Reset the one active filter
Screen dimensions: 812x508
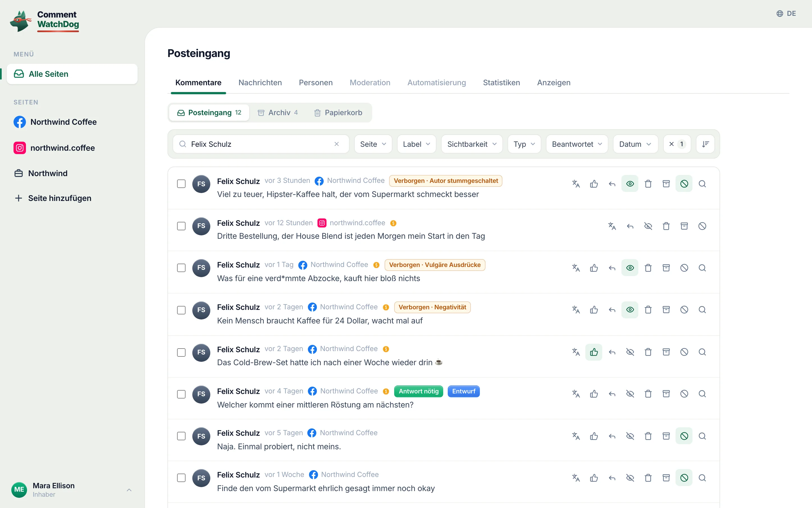[x=677, y=144]
